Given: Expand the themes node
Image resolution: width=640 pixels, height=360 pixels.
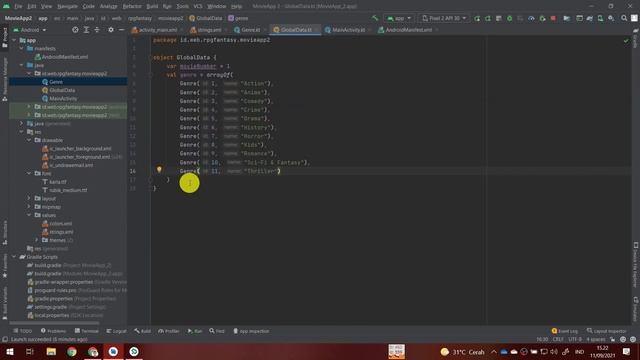Looking at the screenshot, I should [x=36, y=240].
